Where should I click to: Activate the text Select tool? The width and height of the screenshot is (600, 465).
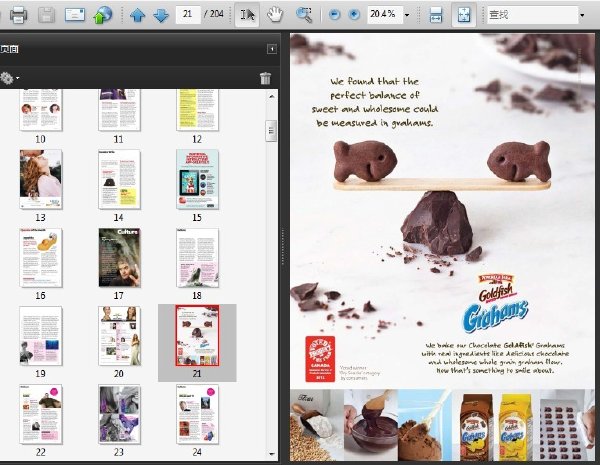point(247,15)
